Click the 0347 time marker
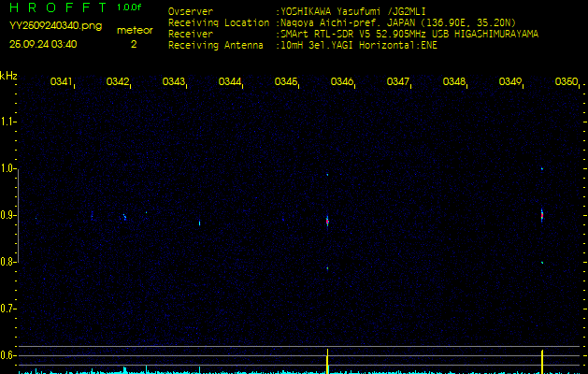This screenshot has height=374, width=588. 398,81
